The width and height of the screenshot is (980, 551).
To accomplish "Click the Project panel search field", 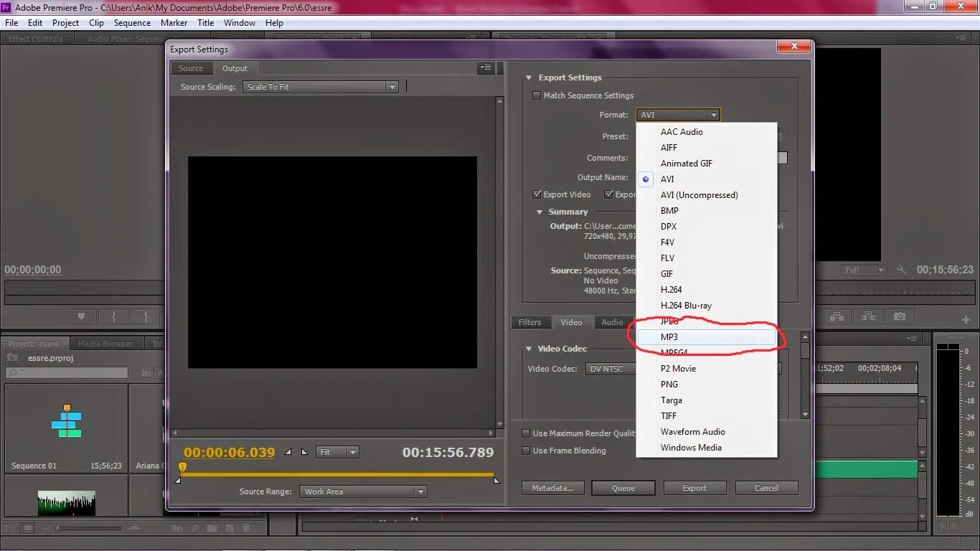I will (x=66, y=373).
